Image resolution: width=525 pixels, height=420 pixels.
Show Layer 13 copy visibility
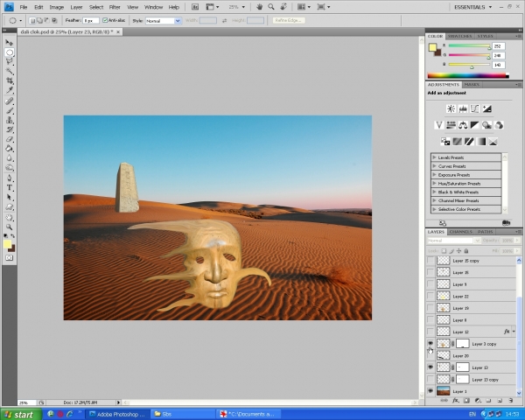430,379
